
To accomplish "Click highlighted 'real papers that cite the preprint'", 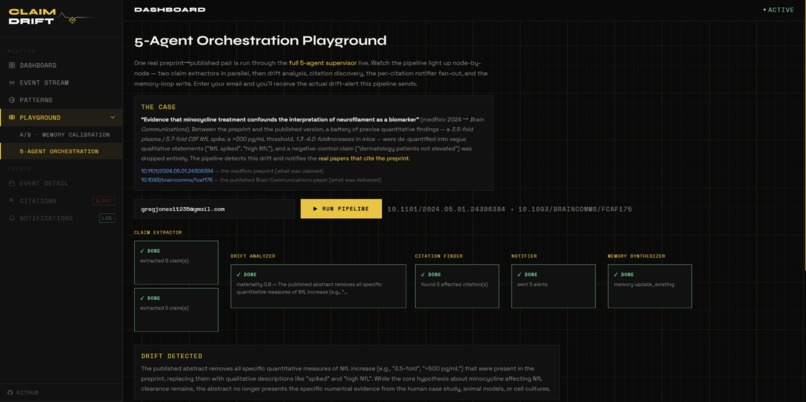I will (x=363, y=158).
